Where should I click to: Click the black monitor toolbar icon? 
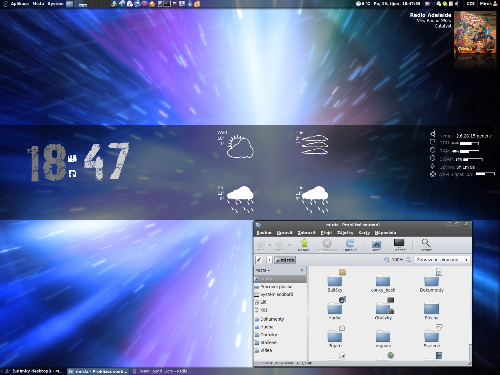[399, 245]
